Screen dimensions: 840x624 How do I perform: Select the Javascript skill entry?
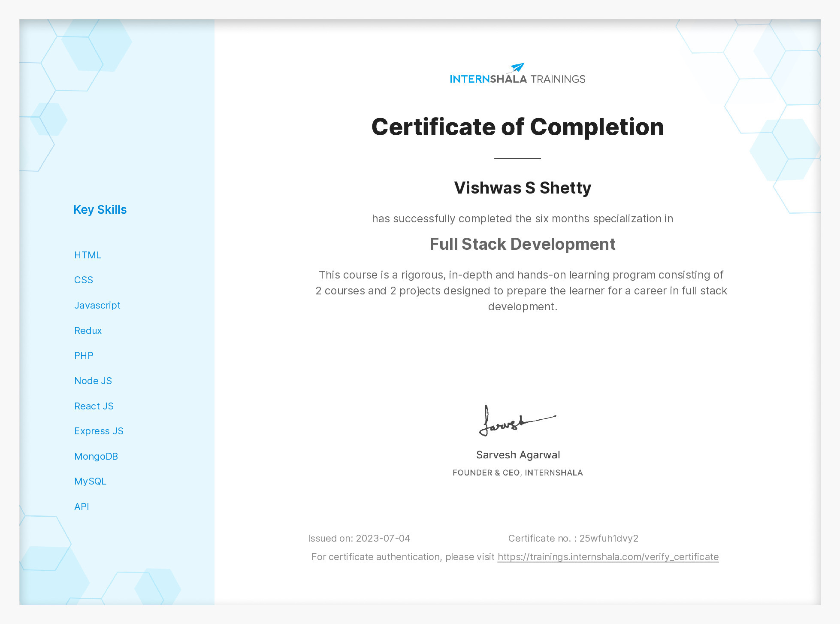click(97, 306)
